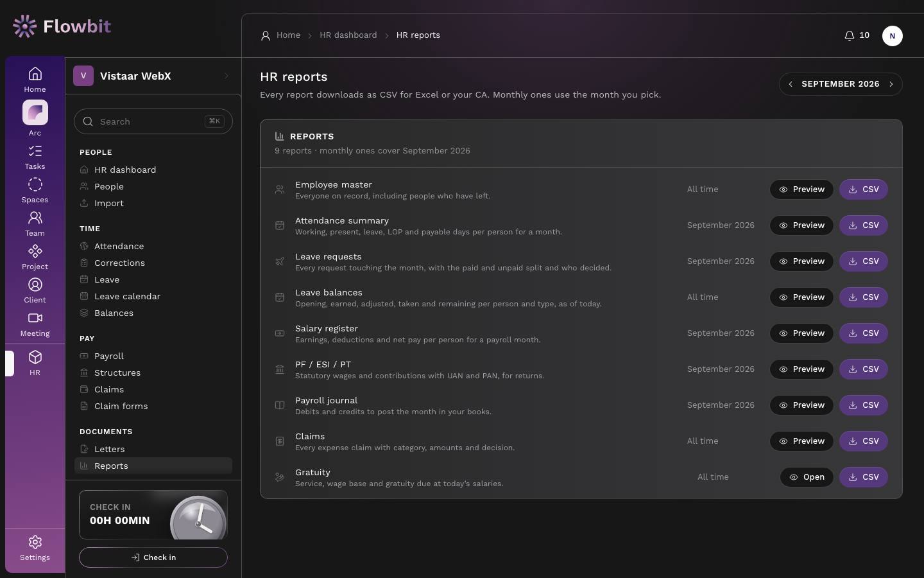
Task: Open Settings gear in the left rail
Action: pos(35,542)
